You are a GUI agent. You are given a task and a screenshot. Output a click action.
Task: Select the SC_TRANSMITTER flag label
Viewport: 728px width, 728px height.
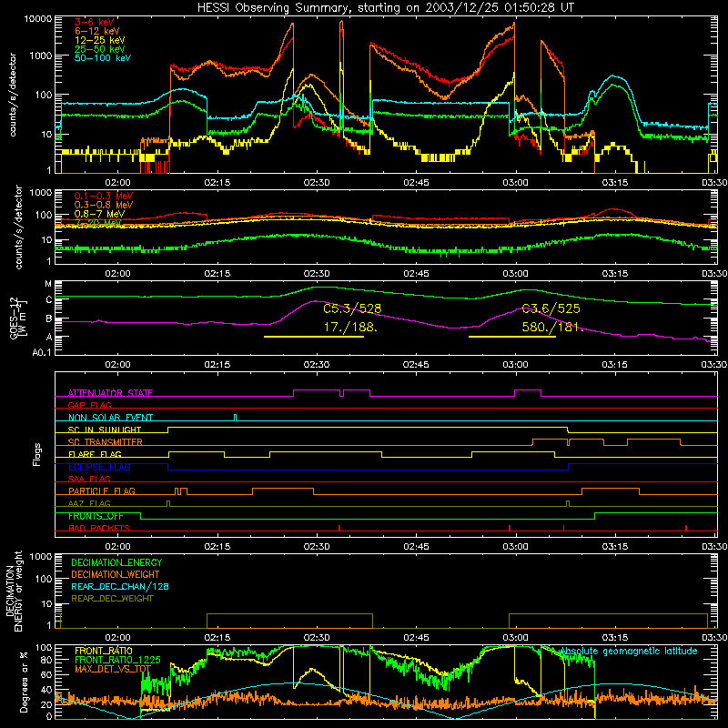coord(106,442)
